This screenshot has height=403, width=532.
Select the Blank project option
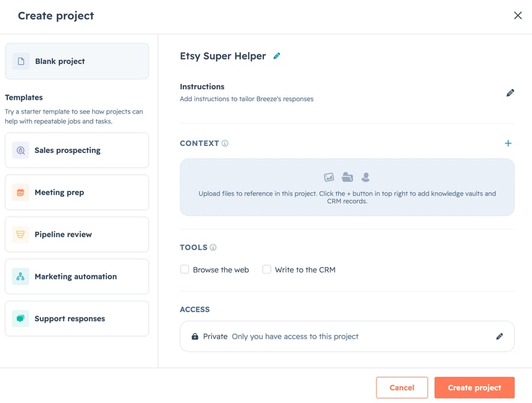click(77, 61)
